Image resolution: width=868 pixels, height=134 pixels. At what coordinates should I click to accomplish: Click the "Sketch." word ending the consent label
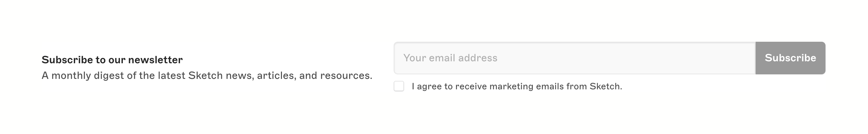(606, 86)
